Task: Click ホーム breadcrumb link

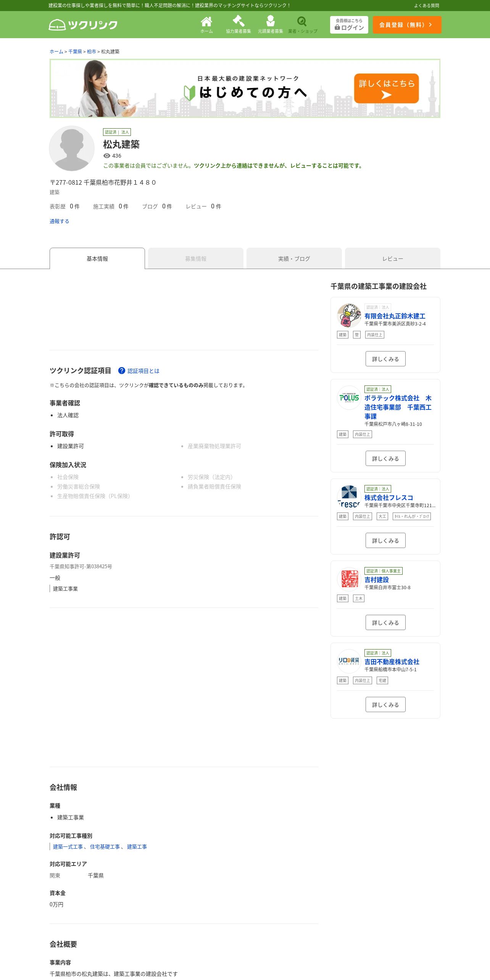Action: pyautogui.click(x=56, y=52)
